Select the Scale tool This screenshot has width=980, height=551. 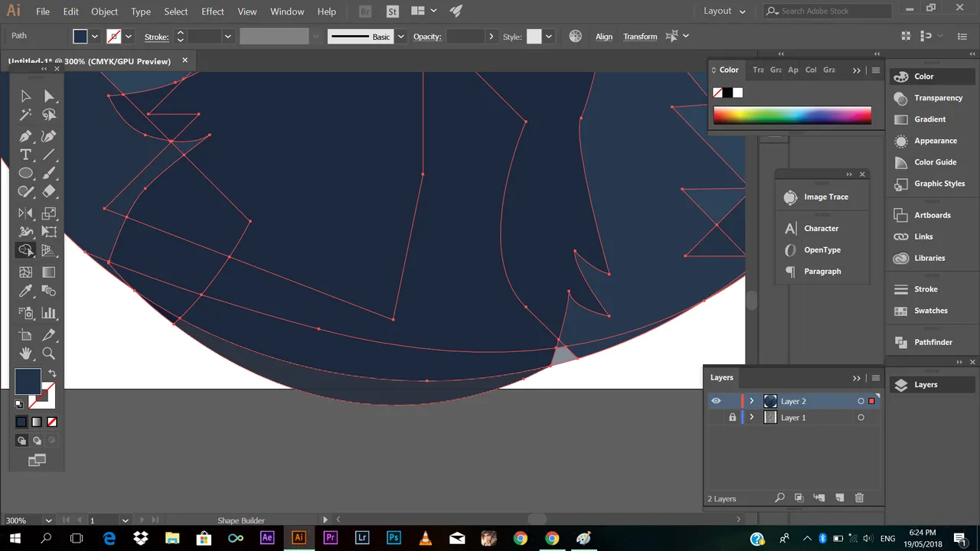point(49,214)
